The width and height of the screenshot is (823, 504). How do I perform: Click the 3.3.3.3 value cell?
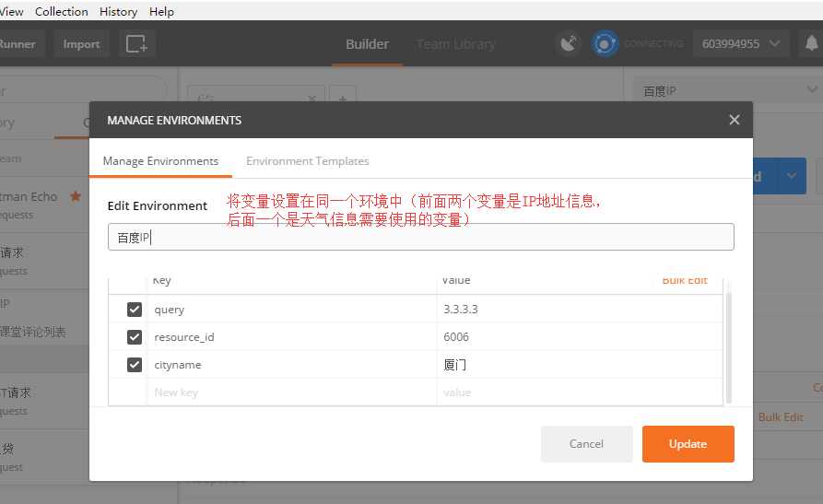tap(580, 310)
